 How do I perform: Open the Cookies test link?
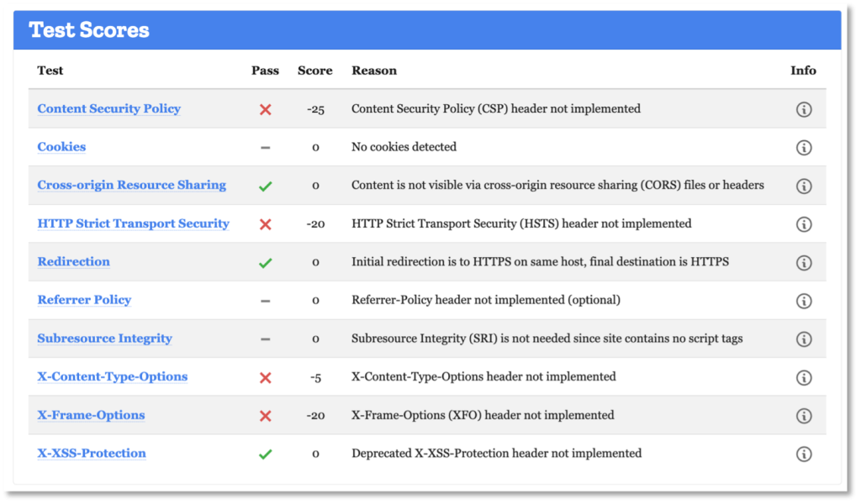(x=61, y=147)
